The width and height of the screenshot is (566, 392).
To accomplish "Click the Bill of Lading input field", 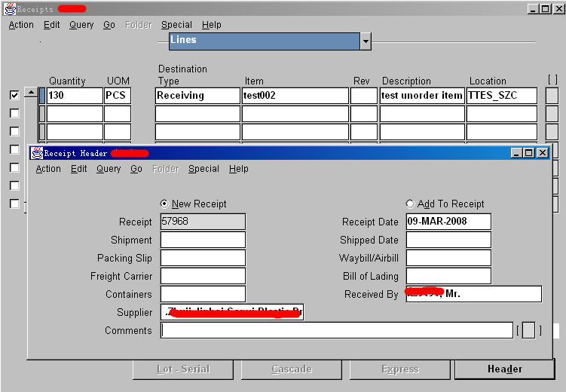I will (x=448, y=276).
